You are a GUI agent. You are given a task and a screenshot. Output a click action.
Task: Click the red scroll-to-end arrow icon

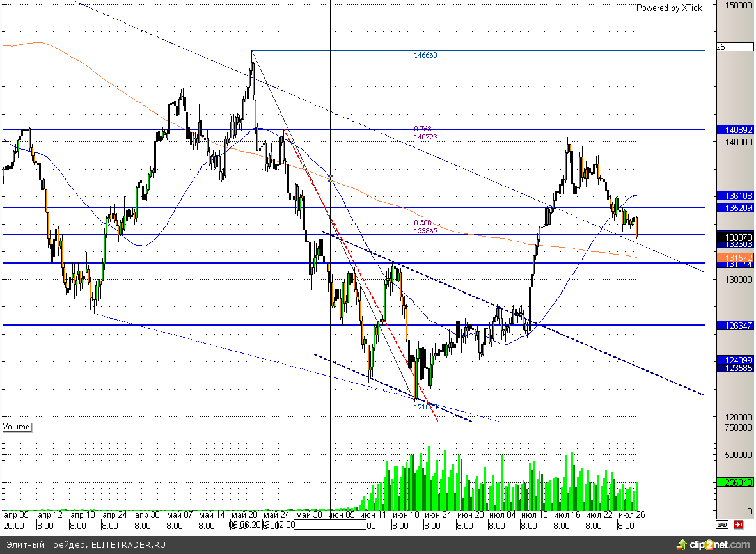pos(738,525)
